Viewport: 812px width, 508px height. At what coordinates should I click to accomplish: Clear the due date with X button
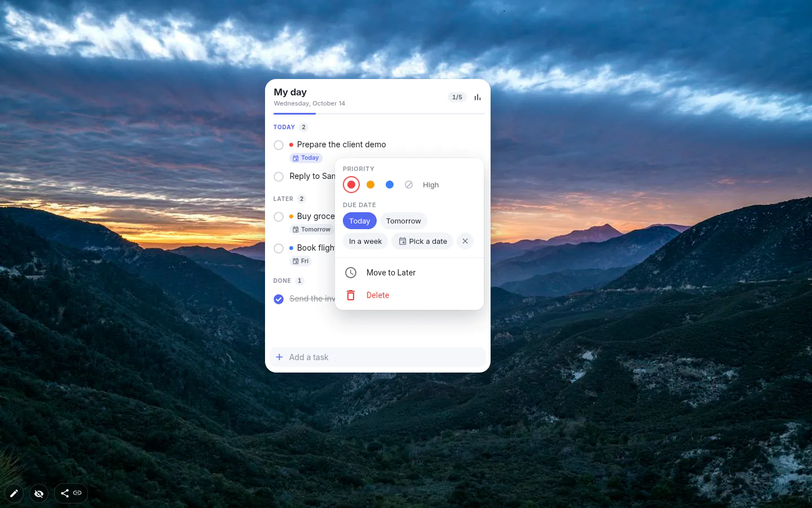pyautogui.click(x=465, y=241)
